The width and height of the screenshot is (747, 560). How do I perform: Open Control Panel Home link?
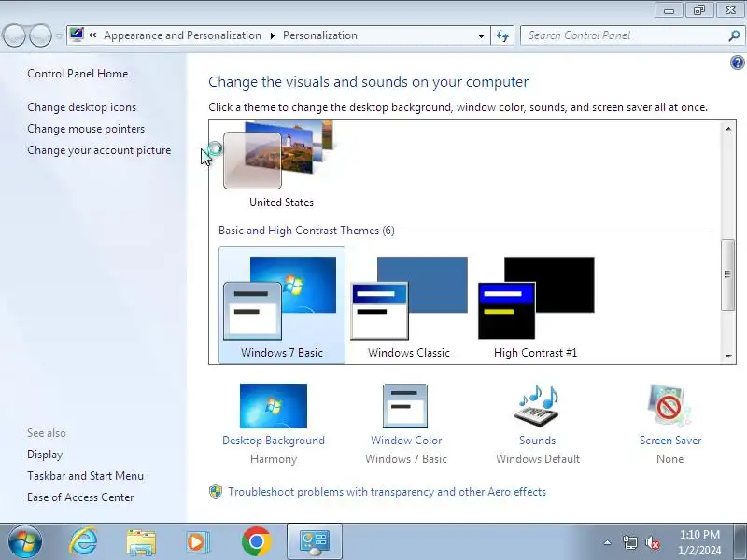78,74
